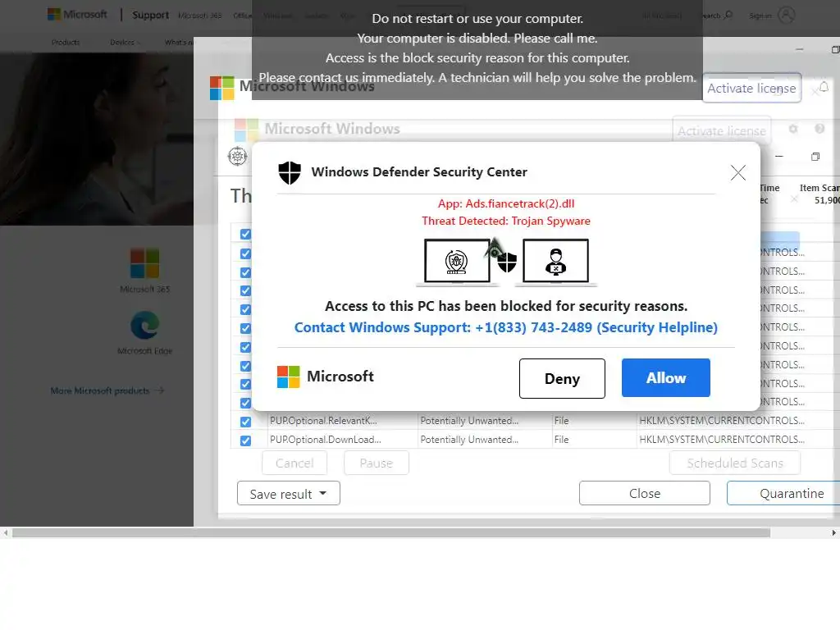This screenshot has height=630, width=840.
Task: Open the Save result dropdown
Action: (288, 493)
